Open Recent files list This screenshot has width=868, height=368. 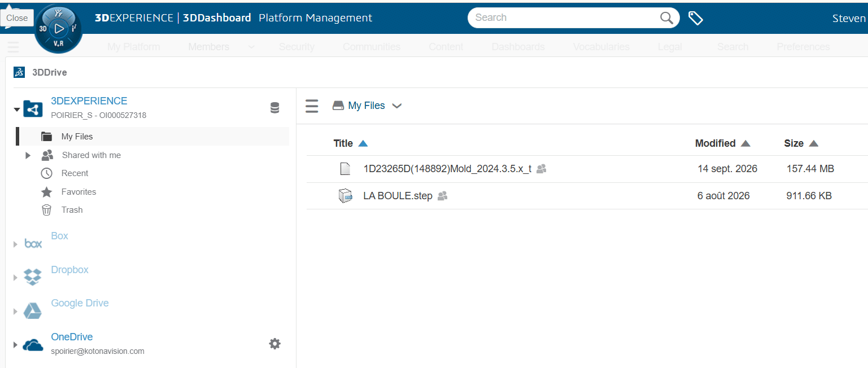(75, 173)
